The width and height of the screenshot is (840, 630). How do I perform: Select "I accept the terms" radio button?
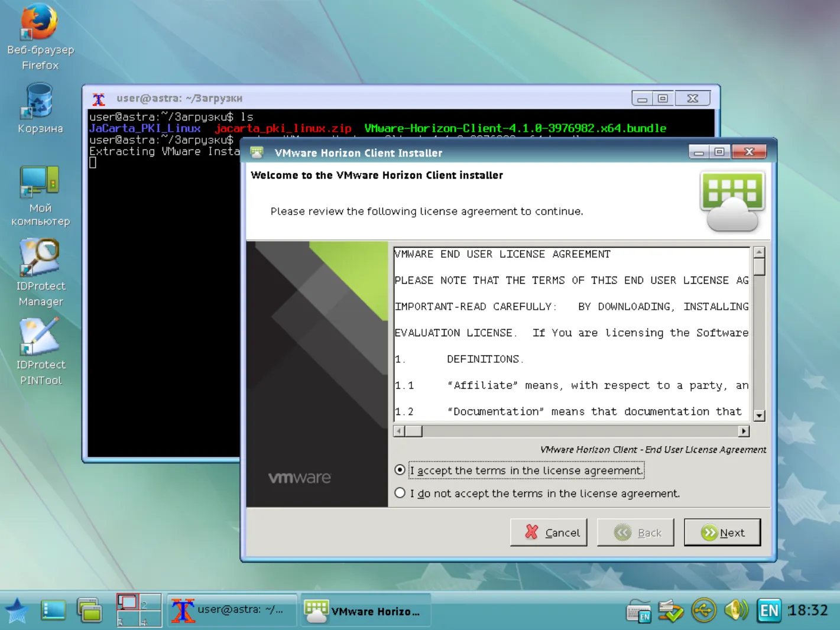[x=400, y=470]
